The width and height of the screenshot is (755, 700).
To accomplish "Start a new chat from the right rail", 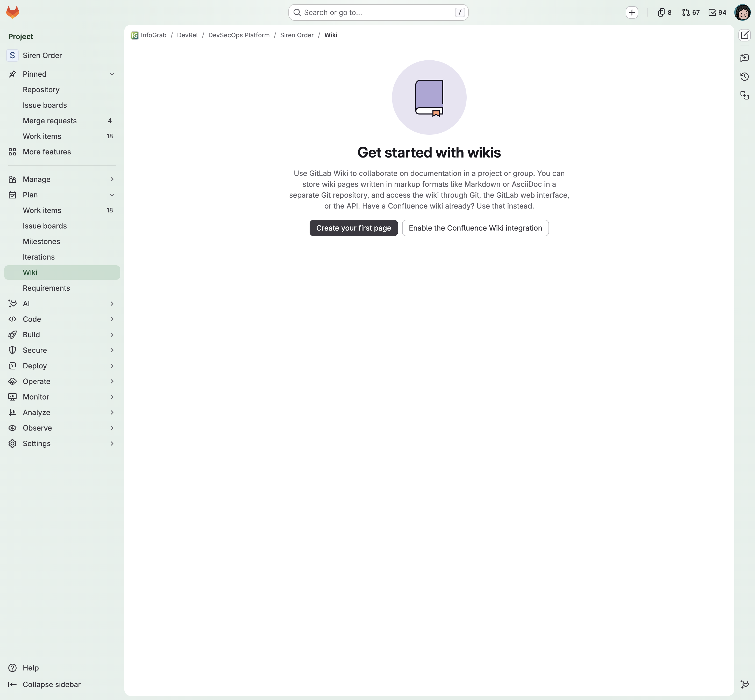I will click(x=744, y=58).
